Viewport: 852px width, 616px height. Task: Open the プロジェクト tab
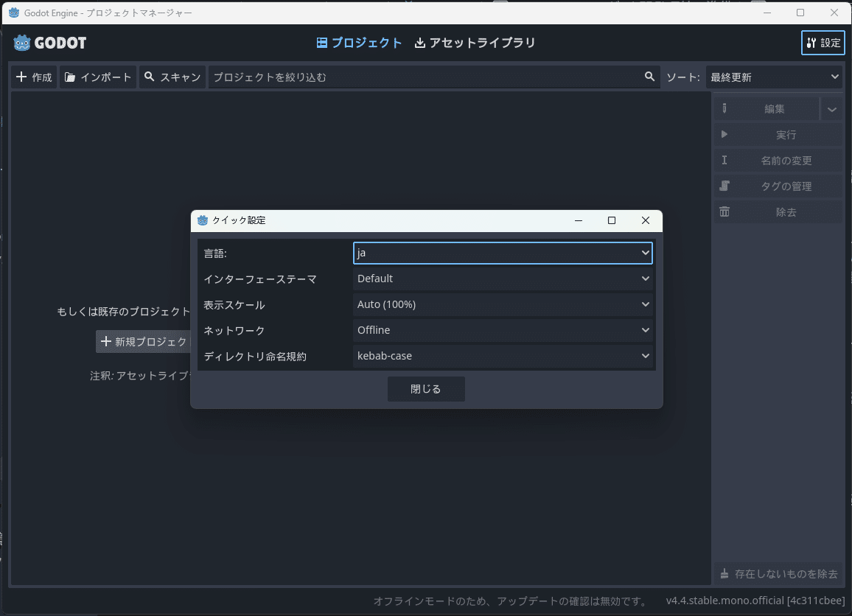tap(359, 43)
